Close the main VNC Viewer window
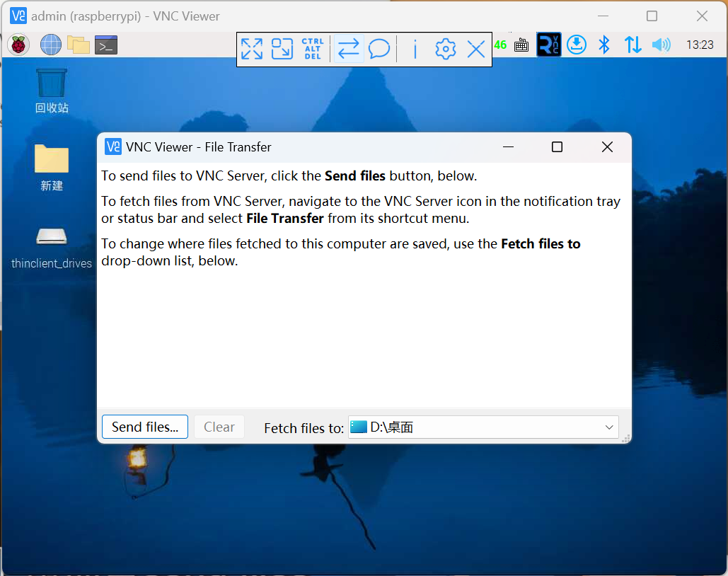Image resolution: width=728 pixels, height=576 pixels. pos(702,16)
